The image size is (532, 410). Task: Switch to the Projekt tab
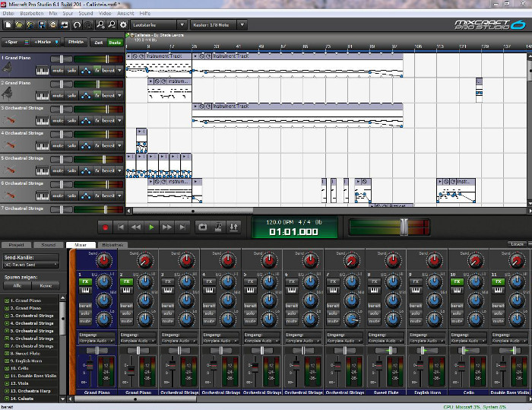(x=16, y=245)
